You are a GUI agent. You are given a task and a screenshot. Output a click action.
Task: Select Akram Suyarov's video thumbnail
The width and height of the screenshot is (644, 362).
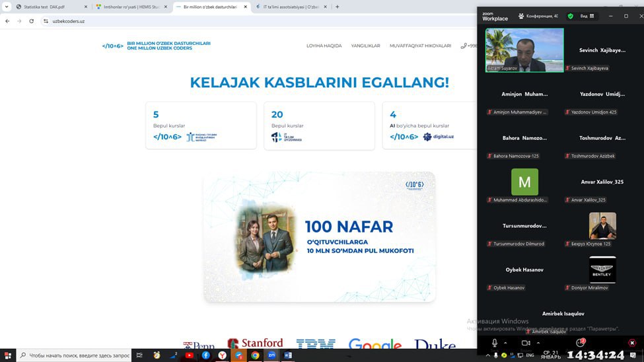point(524,50)
